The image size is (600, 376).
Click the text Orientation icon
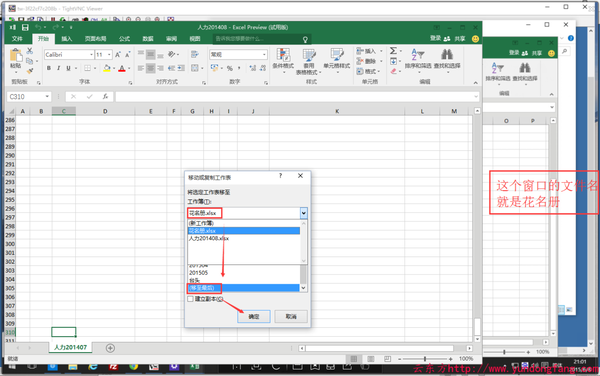tap(172, 54)
